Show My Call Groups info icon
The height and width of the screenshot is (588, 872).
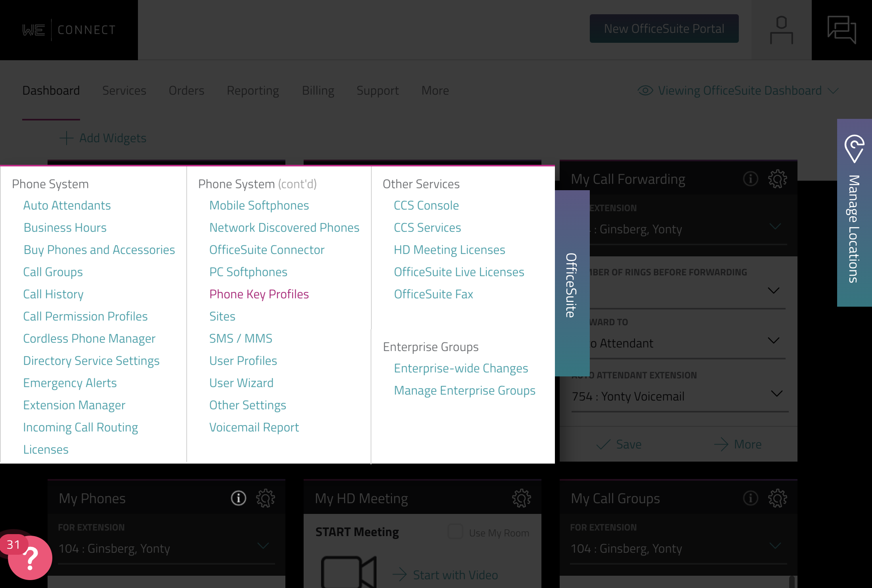(750, 498)
